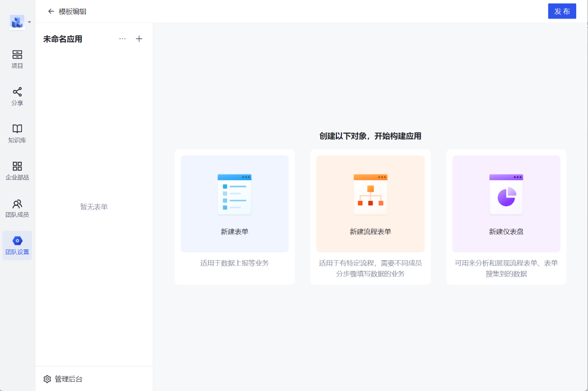Image resolution: width=588 pixels, height=391 pixels.
Task: Open the three-dot menu beside 未命名应用
Action: click(x=122, y=39)
